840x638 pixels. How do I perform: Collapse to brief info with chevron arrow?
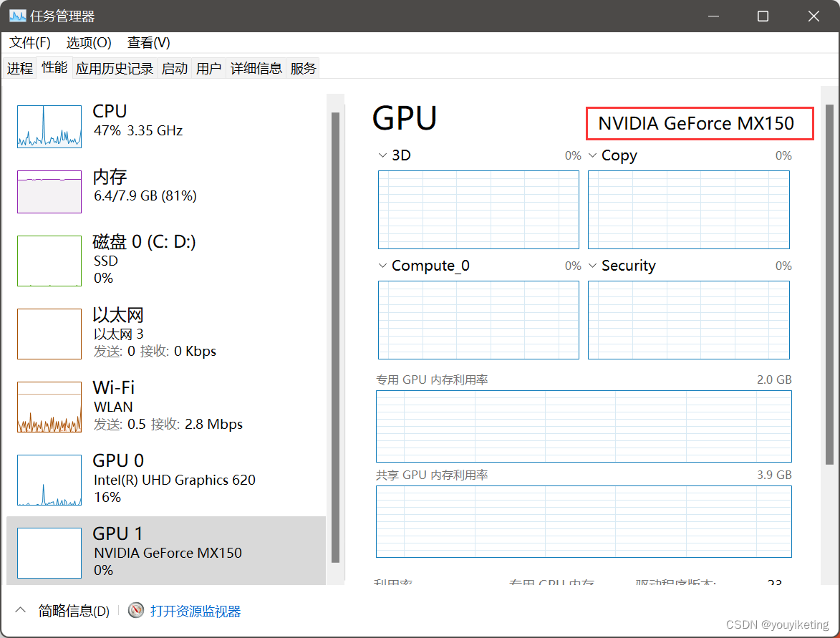pos(20,610)
